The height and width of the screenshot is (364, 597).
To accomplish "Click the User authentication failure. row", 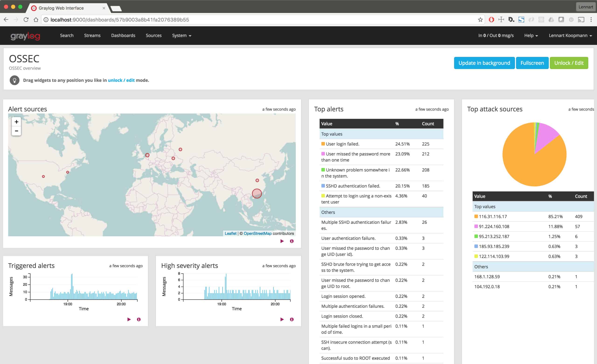I will [x=381, y=238].
